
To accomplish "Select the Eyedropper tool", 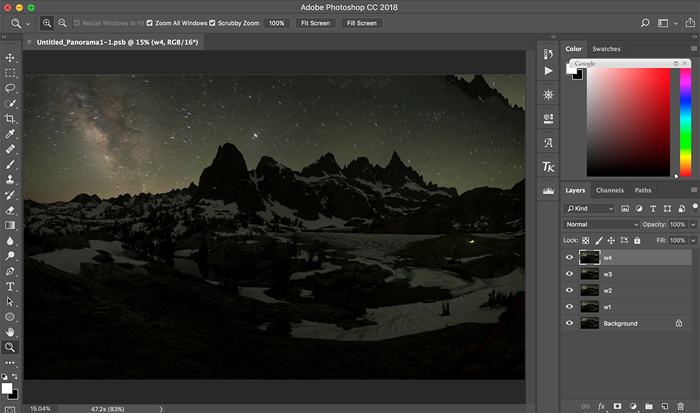I will click(10, 134).
